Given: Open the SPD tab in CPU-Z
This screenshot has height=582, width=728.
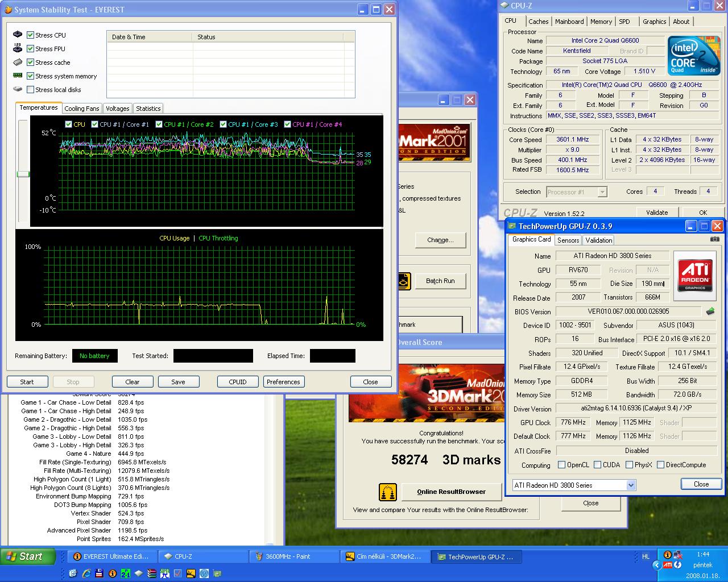Looking at the screenshot, I should 624,22.
